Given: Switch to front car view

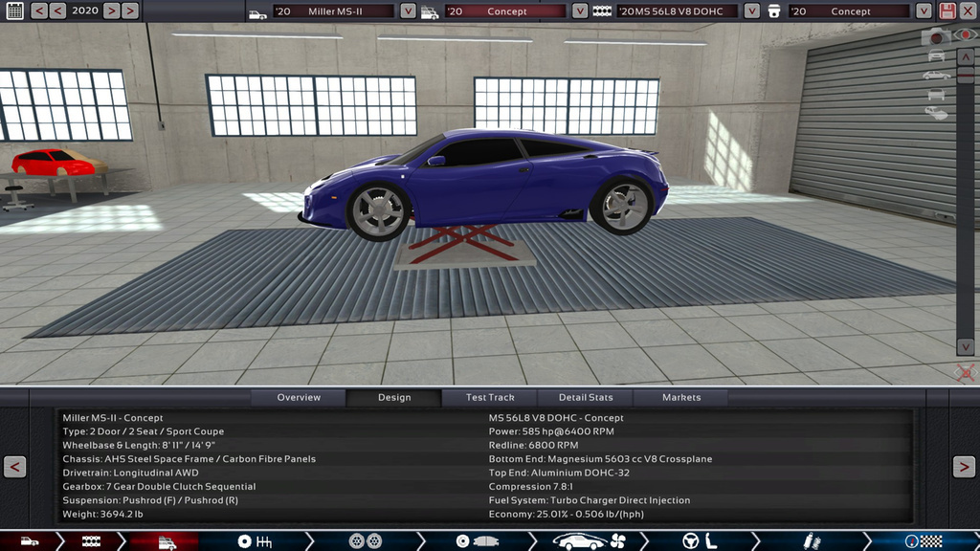Looking at the screenshot, I should pos(936,55).
